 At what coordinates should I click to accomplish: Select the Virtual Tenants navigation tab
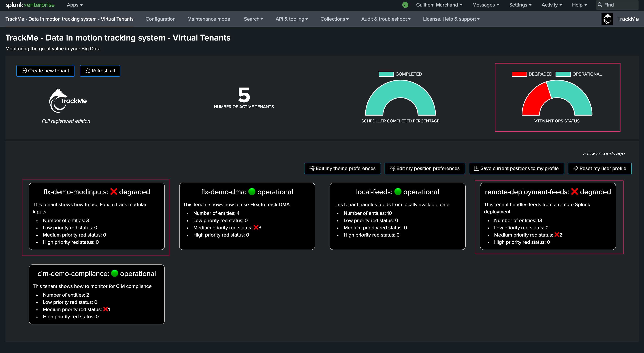(69, 19)
